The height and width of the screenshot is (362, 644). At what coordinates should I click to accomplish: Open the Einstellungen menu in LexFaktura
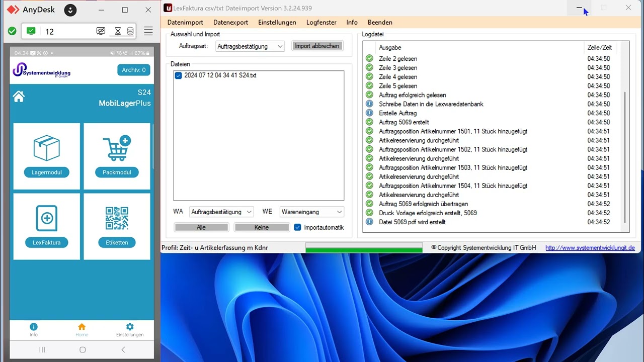(x=277, y=22)
